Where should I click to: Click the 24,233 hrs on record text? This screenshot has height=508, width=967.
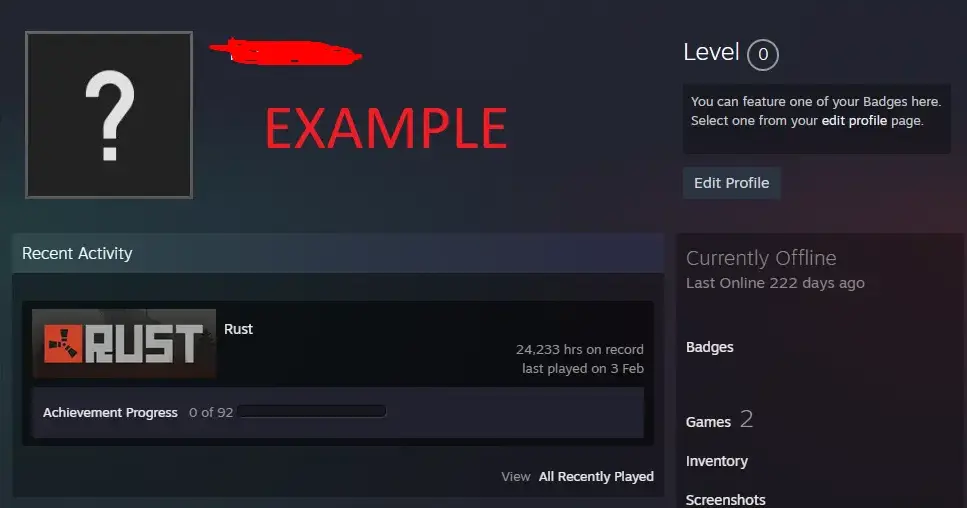click(580, 350)
